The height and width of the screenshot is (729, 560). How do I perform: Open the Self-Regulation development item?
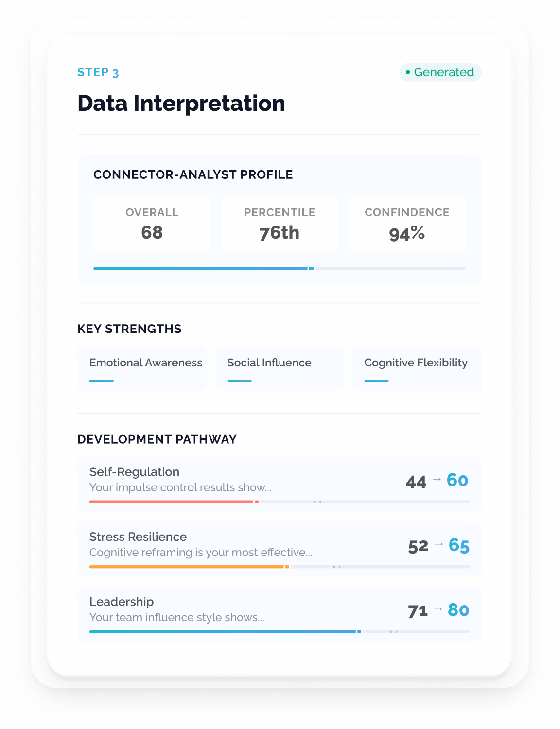click(280, 484)
